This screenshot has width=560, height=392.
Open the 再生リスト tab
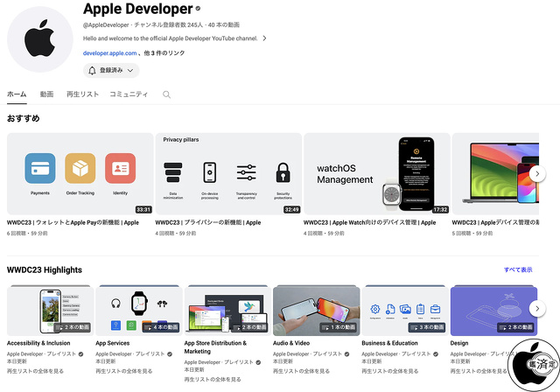81,94
